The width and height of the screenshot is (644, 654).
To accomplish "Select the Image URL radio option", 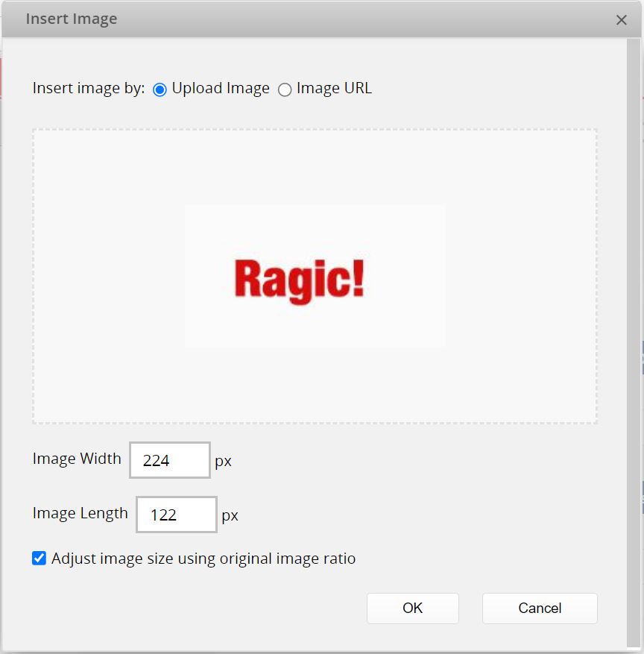I will coord(285,89).
